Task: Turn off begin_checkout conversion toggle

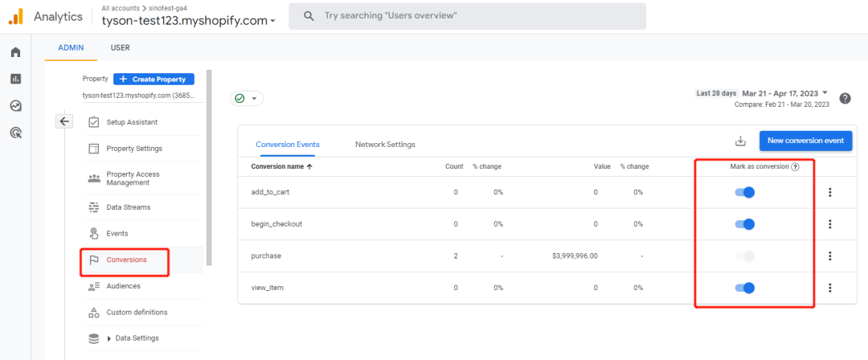Action: [x=745, y=224]
